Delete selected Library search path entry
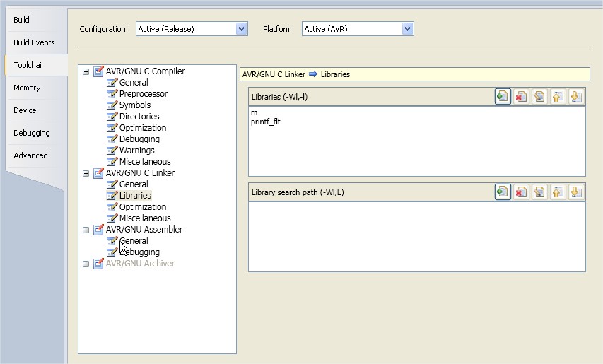This screenshot has width=603, height=364. pos(521,192)
